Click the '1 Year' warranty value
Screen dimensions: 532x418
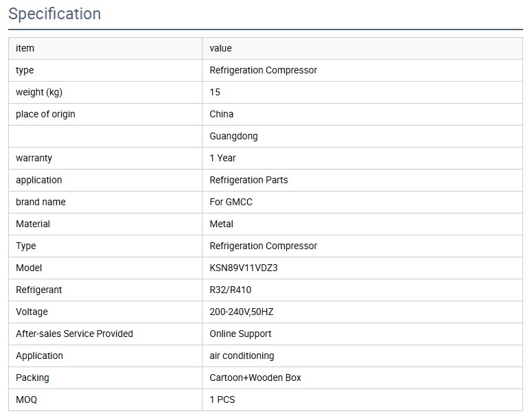[x=222, y=158]
